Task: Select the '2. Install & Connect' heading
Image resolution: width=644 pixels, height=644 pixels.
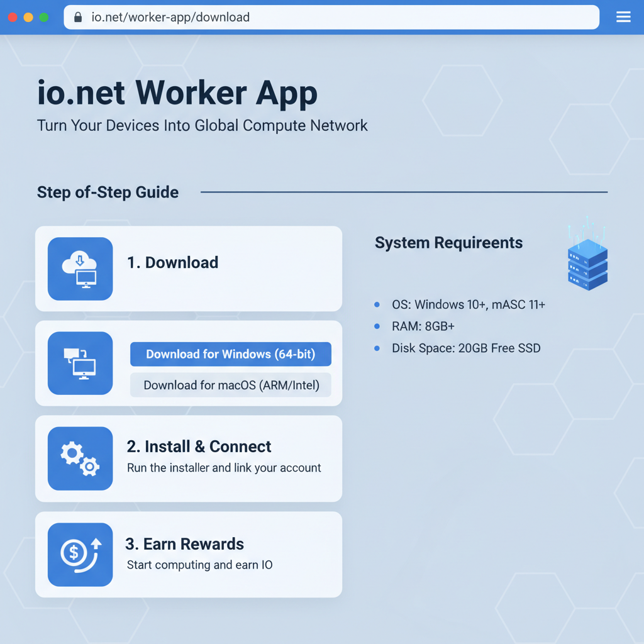Action: point(199,447)
